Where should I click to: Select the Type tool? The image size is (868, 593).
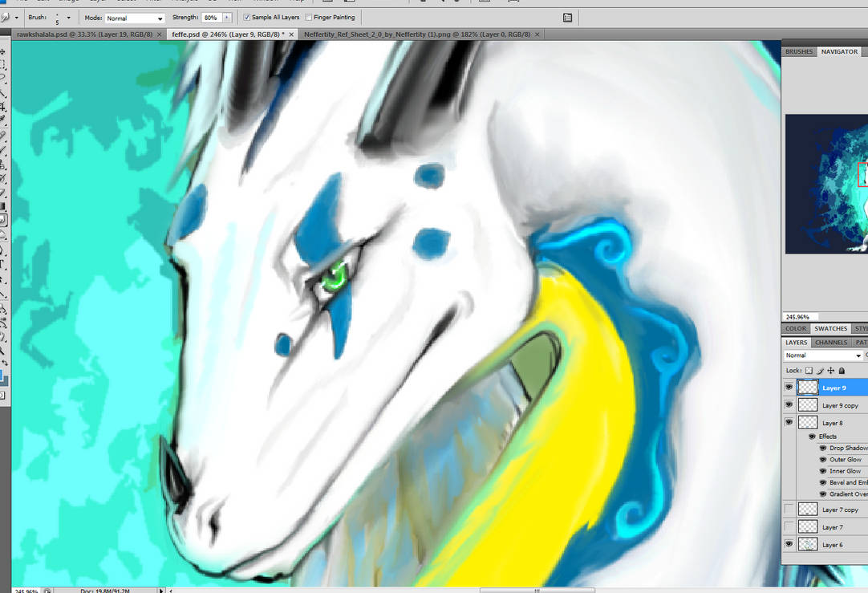pos(2,264)
